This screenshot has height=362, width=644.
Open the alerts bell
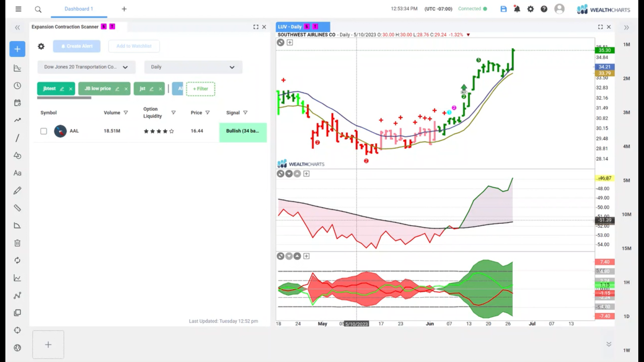click(517, 9)
